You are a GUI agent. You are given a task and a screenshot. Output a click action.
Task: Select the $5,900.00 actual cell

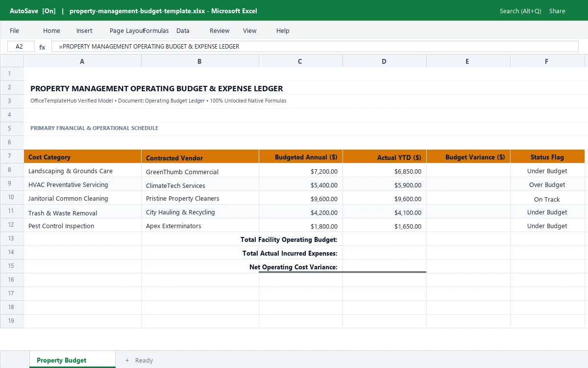coord(385,184)
